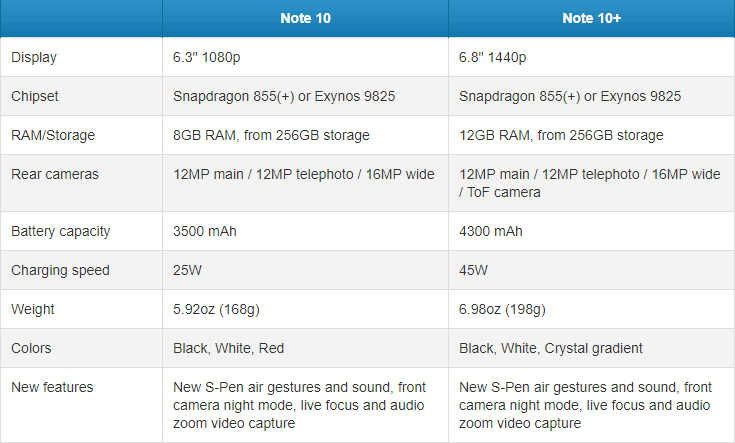735x443 pixels.
Task: Select the Battery capacity row label
Action: 60,231
